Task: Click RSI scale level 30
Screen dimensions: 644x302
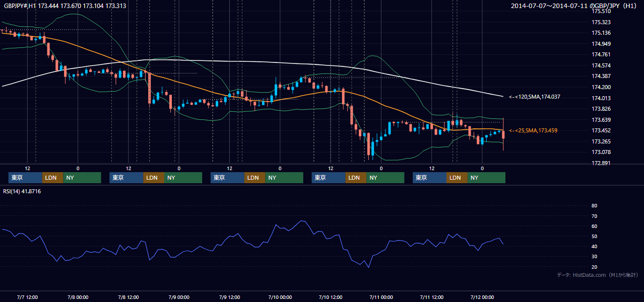Action: point(594,257)
